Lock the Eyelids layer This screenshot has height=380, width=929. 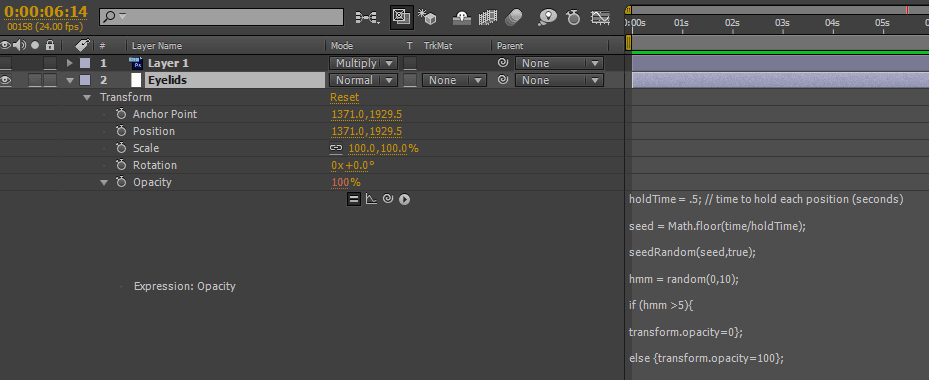pyautogui.click(x=50, y=81)
